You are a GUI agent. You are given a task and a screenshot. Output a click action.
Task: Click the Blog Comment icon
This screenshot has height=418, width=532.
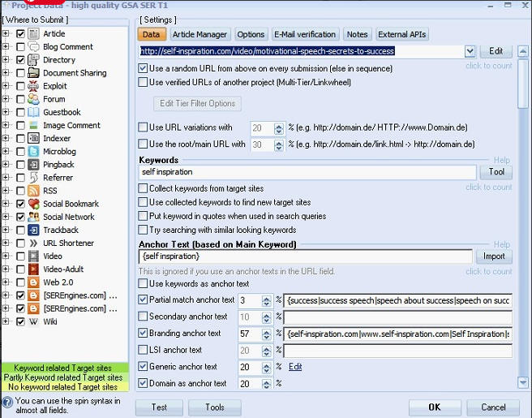tap(34, 47)
